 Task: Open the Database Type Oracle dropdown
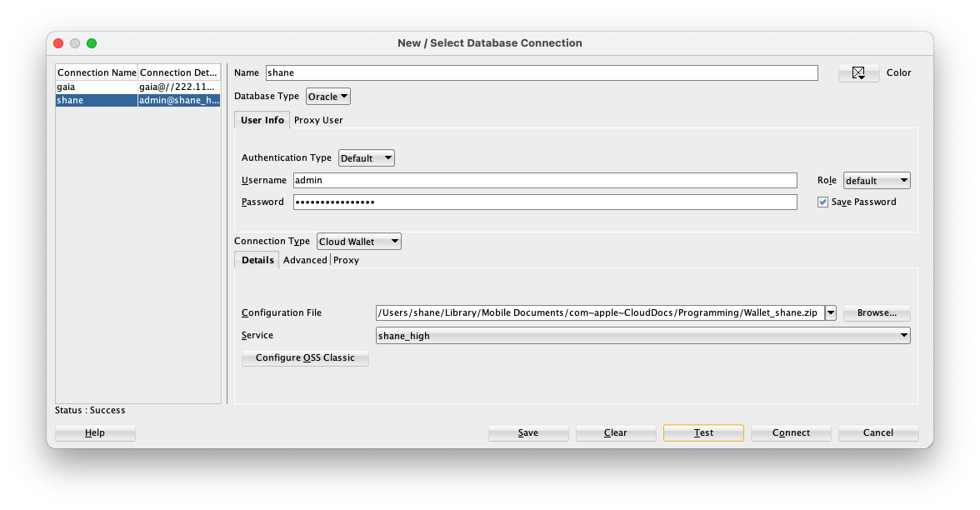(x=328, y=97)
